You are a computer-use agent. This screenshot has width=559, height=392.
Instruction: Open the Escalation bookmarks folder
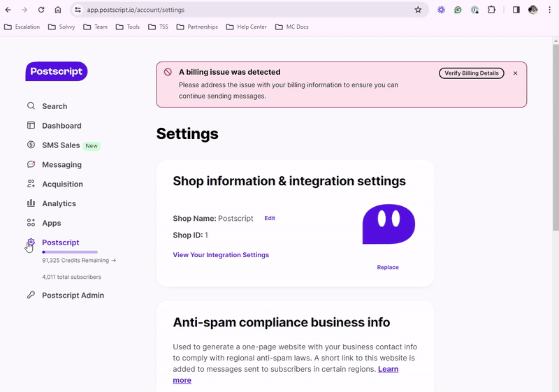point(22,27)
